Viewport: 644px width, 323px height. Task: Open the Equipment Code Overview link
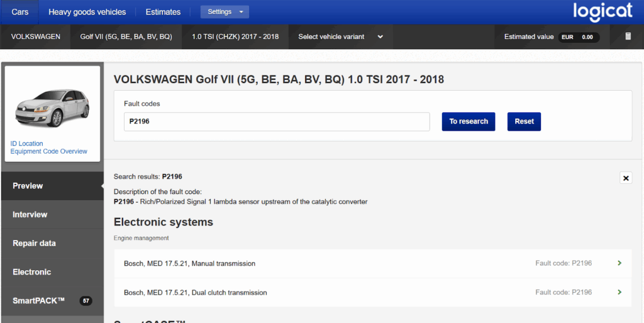(x=49, y=152)
